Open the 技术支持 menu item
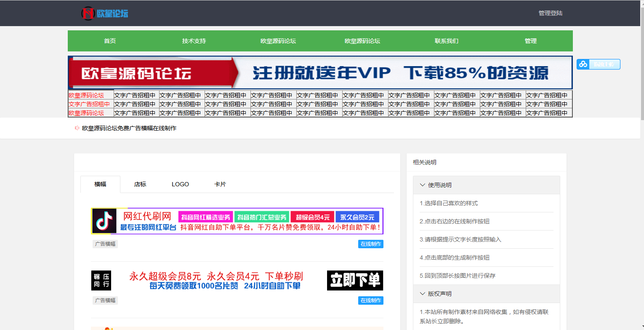644x330 pixels. pos(193,41)
